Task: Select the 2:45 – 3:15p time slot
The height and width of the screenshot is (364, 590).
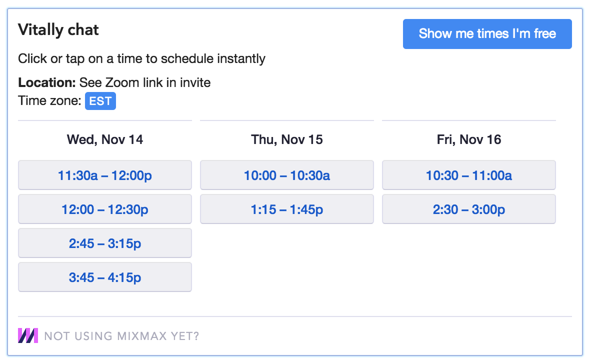Action: point(105,243)
